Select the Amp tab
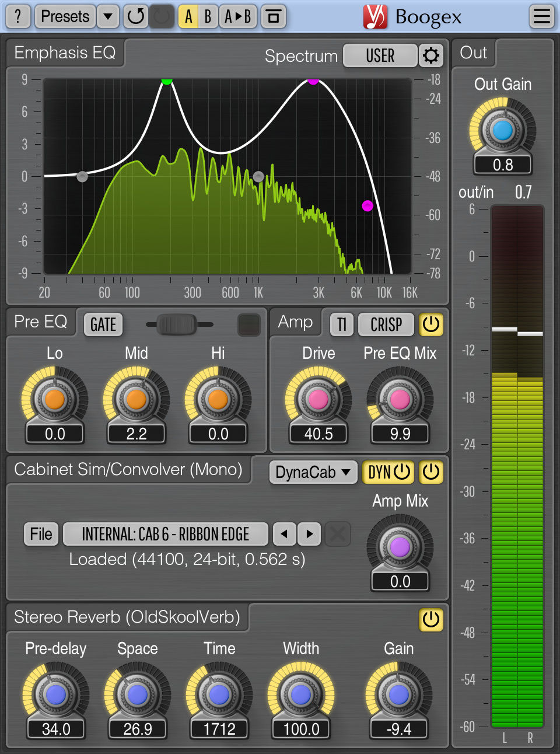The image size is (560, 754). [x=295, y=322]
